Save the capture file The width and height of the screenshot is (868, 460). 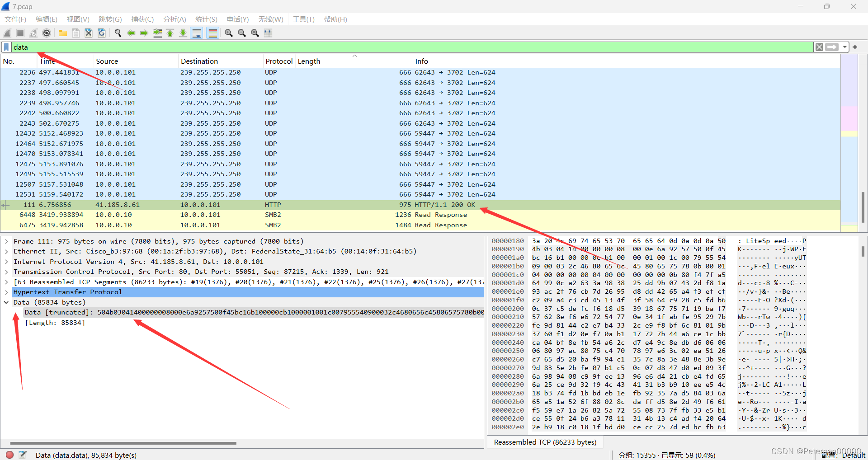coord(76,33)
